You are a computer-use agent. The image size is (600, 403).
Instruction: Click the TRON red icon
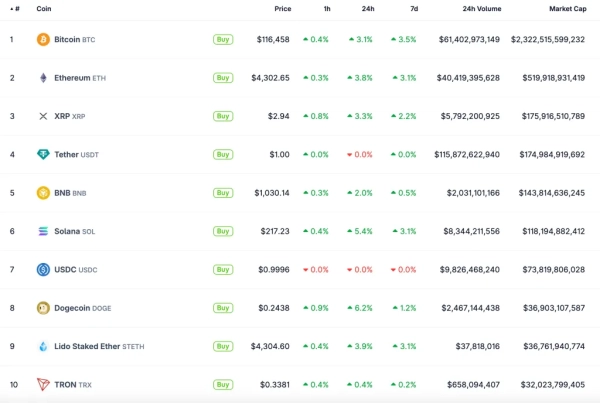[43, 384]
